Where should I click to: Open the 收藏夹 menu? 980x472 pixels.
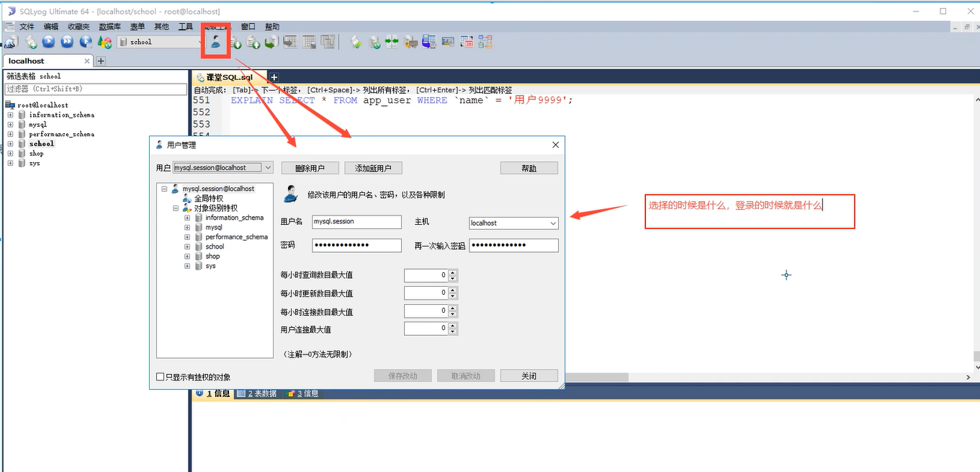[78, 27]
